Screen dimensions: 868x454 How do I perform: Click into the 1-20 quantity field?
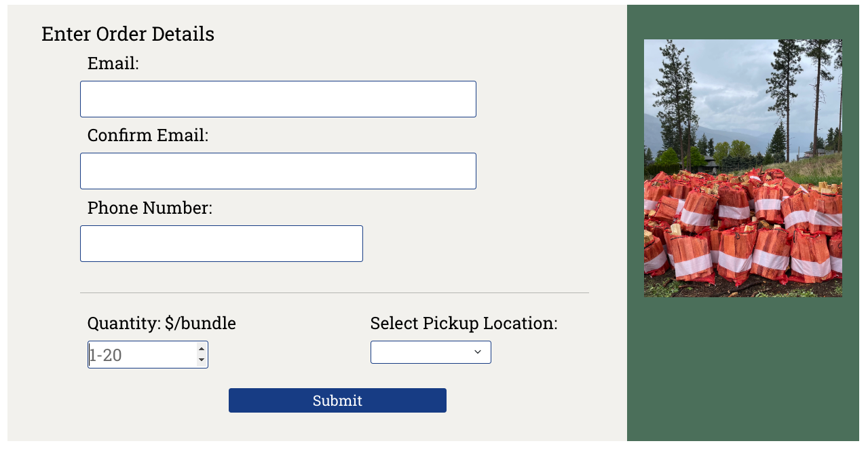143,354
